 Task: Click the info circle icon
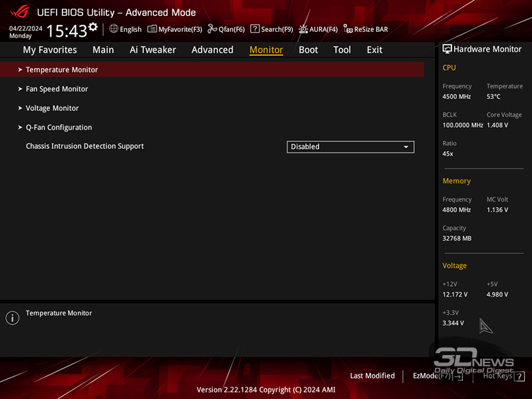tap(13, 318)
